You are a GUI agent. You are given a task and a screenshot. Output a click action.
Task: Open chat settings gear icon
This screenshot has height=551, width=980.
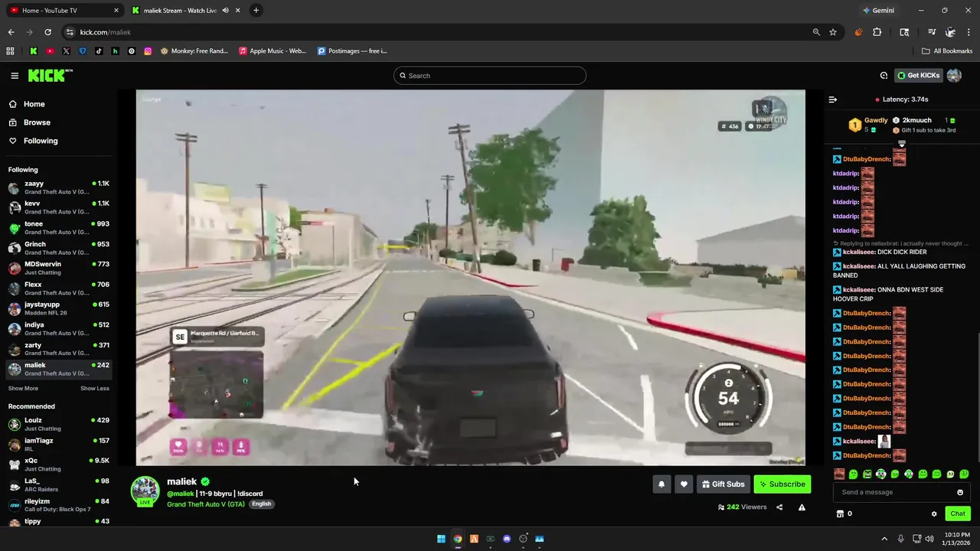pos(934,514)
